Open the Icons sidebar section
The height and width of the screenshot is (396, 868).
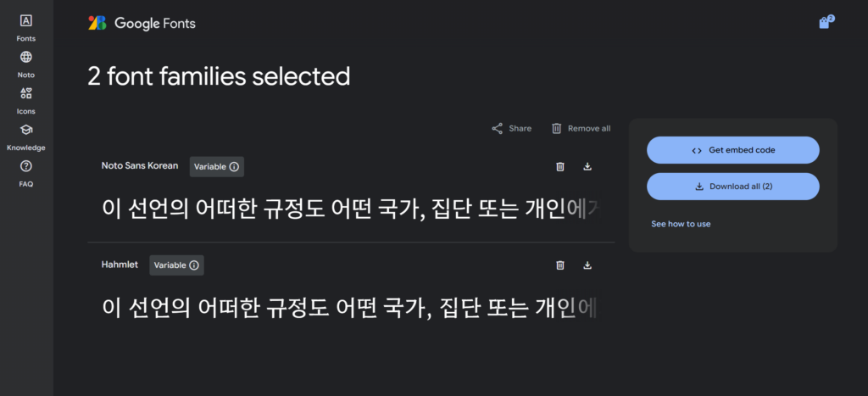click(26, 100)
